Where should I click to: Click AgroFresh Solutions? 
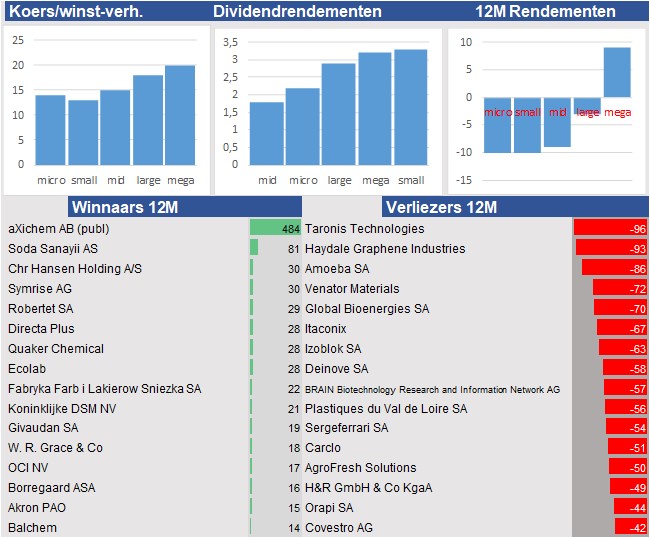pos(361,468)
